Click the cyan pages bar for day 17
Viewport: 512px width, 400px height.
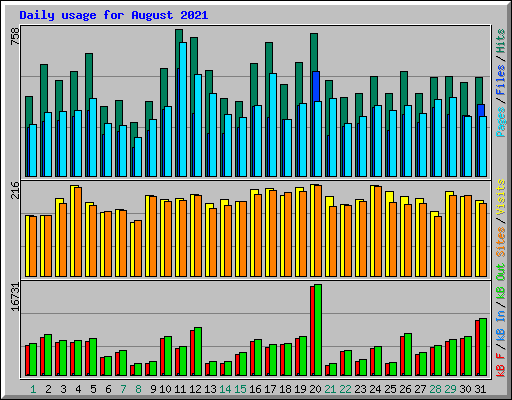(273, 125)
